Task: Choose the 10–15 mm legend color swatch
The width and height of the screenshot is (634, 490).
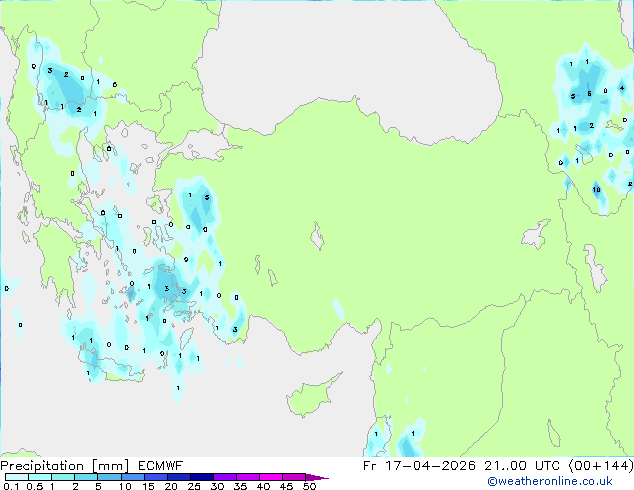Action: tap(132, 477)
